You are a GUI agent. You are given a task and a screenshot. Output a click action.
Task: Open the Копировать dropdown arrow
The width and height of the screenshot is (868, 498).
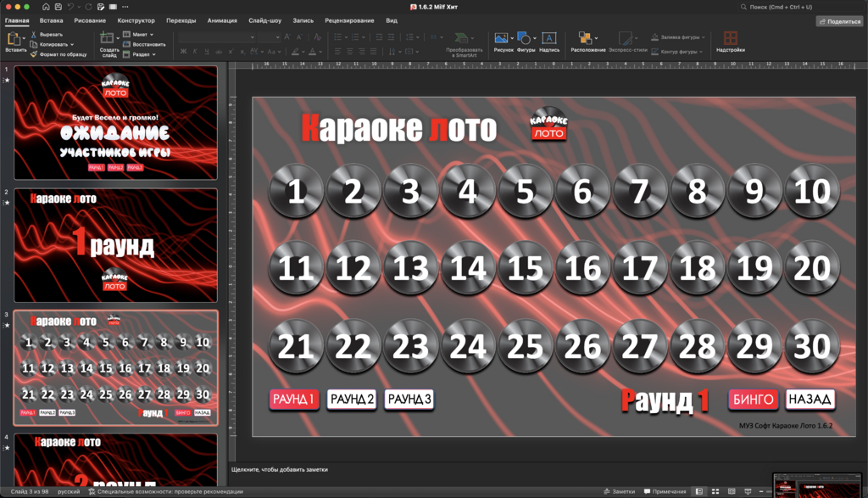[72, 44]
